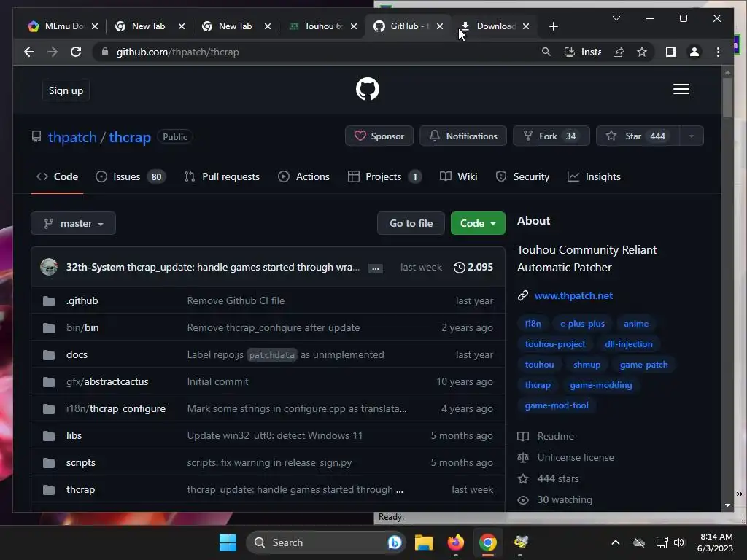This screenshot has width=747, height=560.
Task: Bookmark this page with star icon
Action: coord(642,52)
